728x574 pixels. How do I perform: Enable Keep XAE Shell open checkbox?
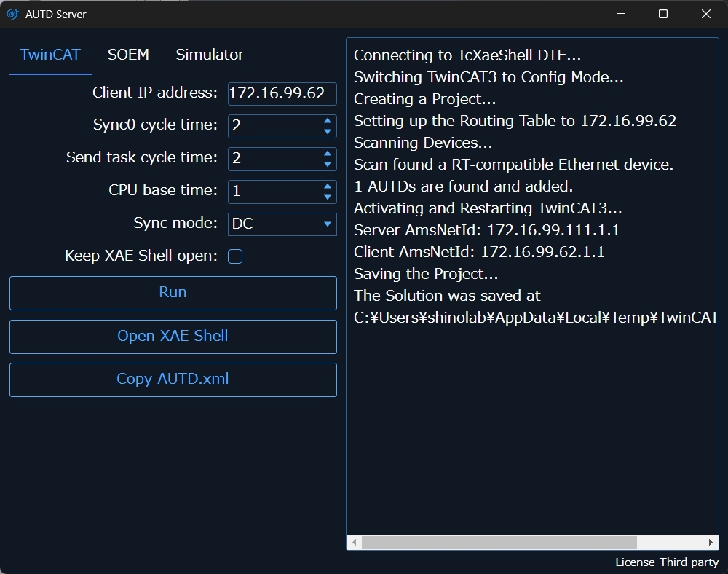pyautogui.click(x=235, y=256)
